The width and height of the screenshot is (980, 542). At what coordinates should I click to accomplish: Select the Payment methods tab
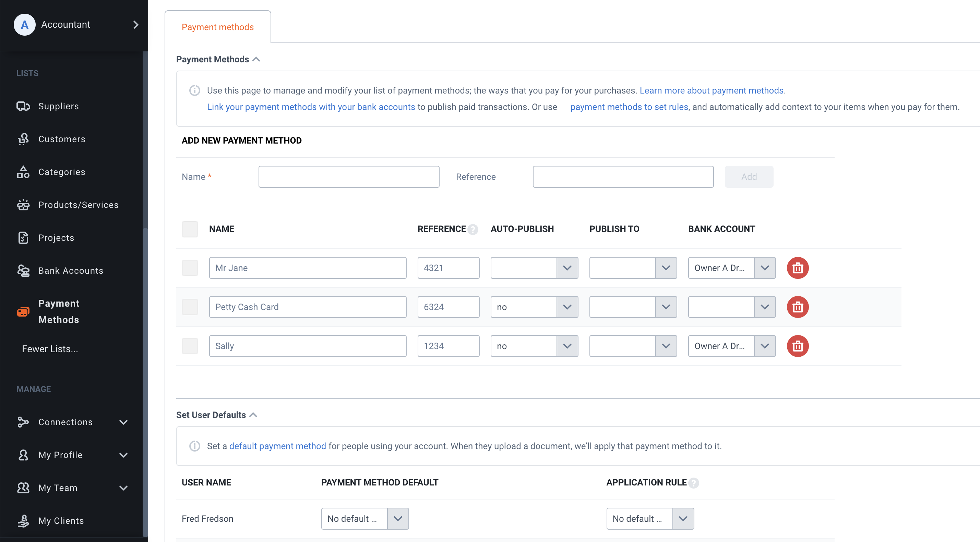pyautogui.click(x=217, y=27)
